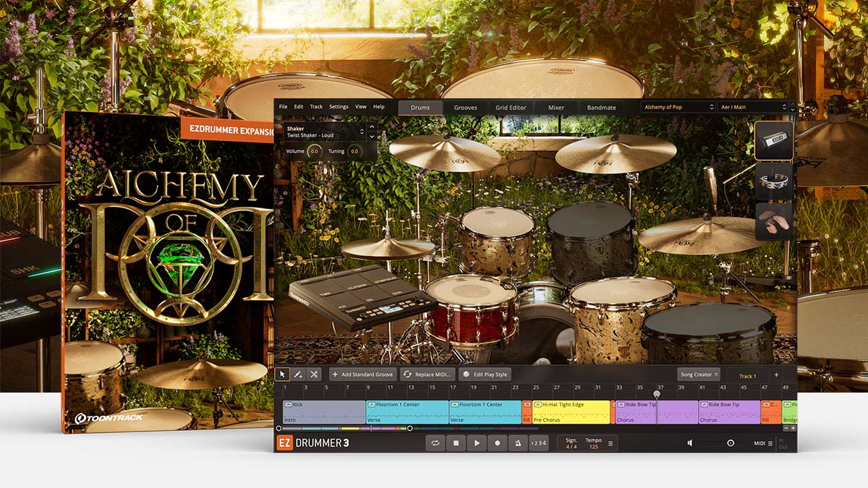Toggle loop playback

point(435,443)
